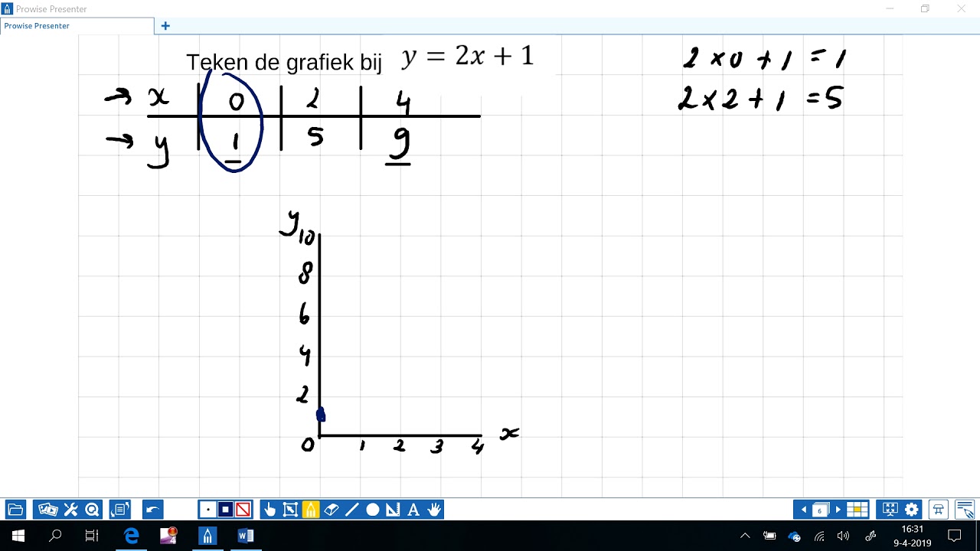Screen dimensions: 980x551
Task: Open Windows taskbar search
Action: click(x=55, y=536)
